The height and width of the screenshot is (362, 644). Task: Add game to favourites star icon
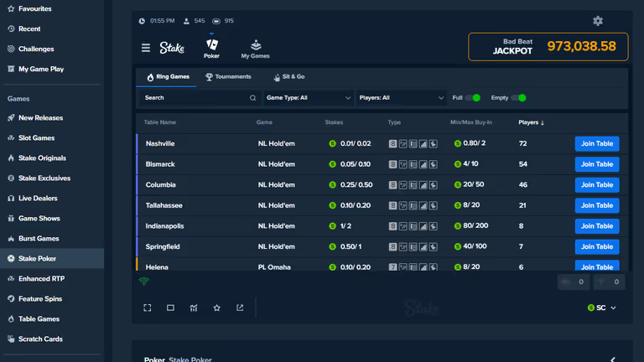217,308
